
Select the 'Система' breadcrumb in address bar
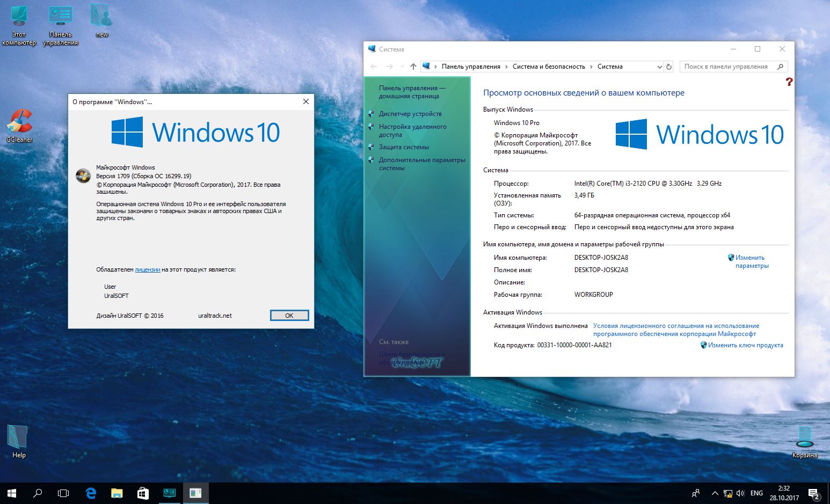pos(610,67)
